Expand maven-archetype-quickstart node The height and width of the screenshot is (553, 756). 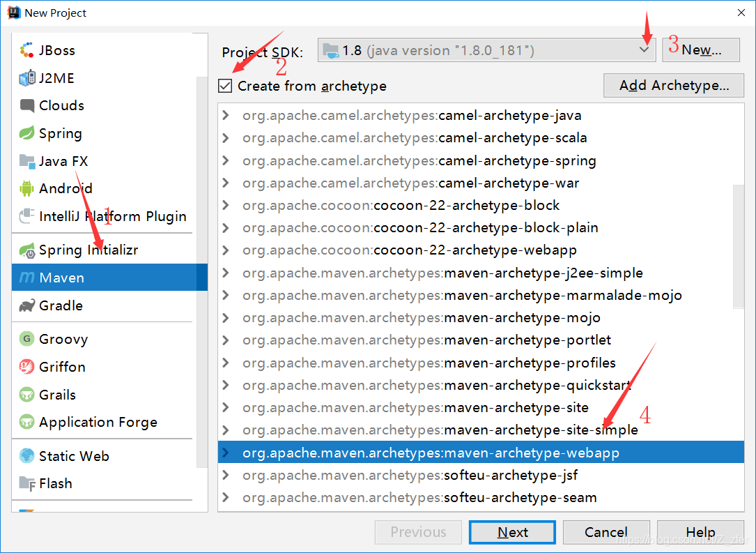click(x=225, y=385)
